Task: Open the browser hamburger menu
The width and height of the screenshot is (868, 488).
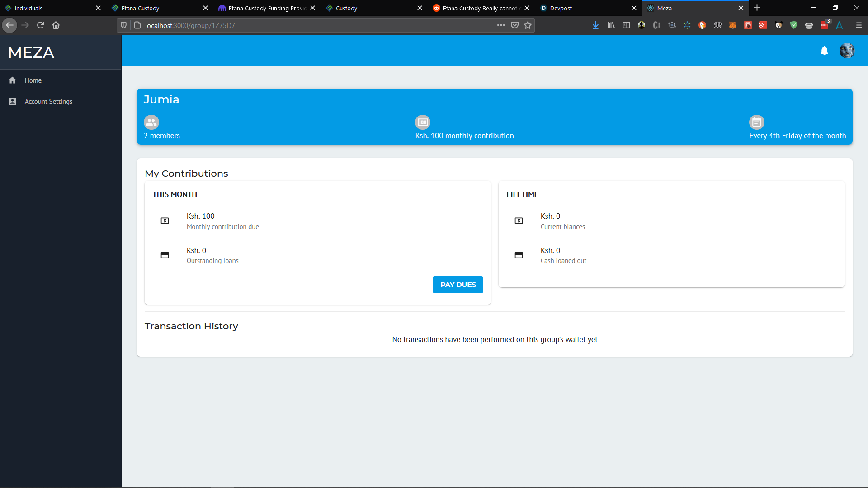Action: pyautogui.click(x=859, y=25)
